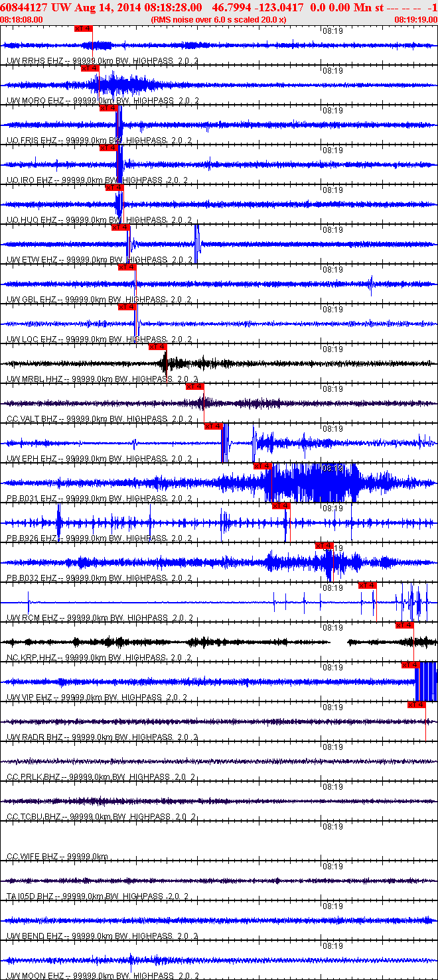Click the arrival pick marker on FRIS trace
This screenshot has width=438, height=980.
point(109,108)
